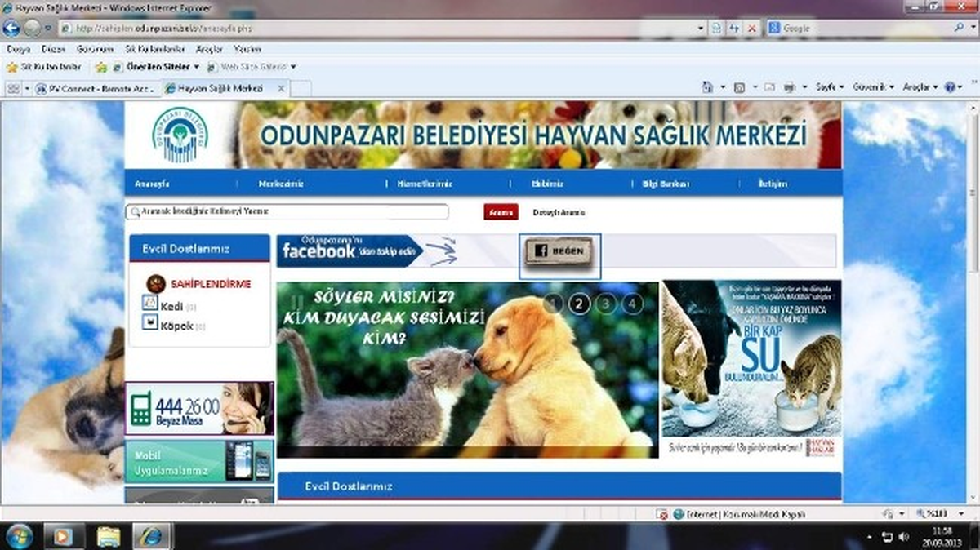Open the Araçlar command bar dropdown
The image size is (980, 550).
tap(920, 86)
